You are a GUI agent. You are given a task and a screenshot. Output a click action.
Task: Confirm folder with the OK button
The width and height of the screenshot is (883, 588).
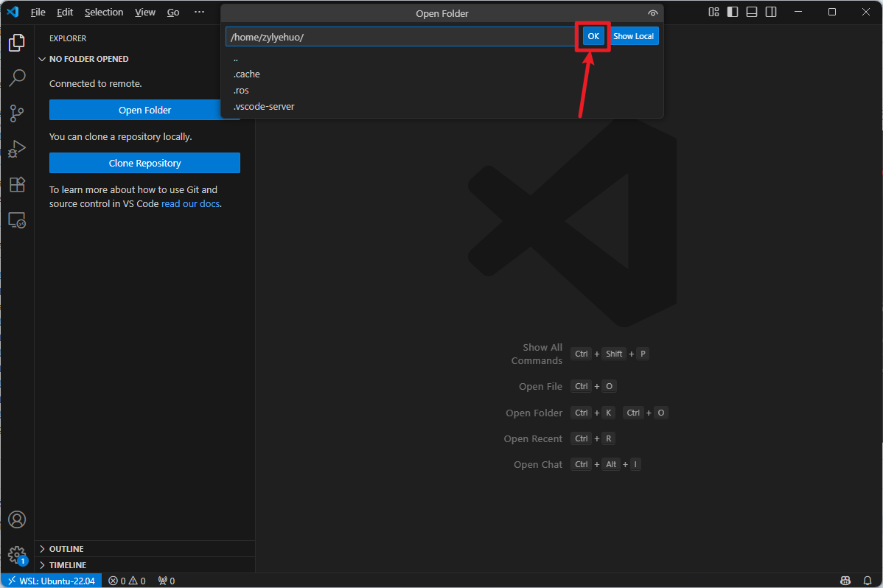coord(593,36)
